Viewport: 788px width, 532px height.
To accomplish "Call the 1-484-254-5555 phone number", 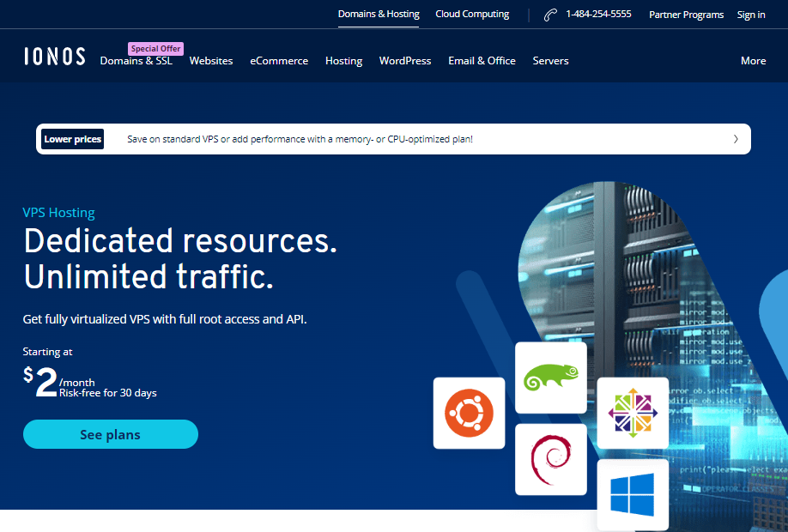I will point(598,14).
